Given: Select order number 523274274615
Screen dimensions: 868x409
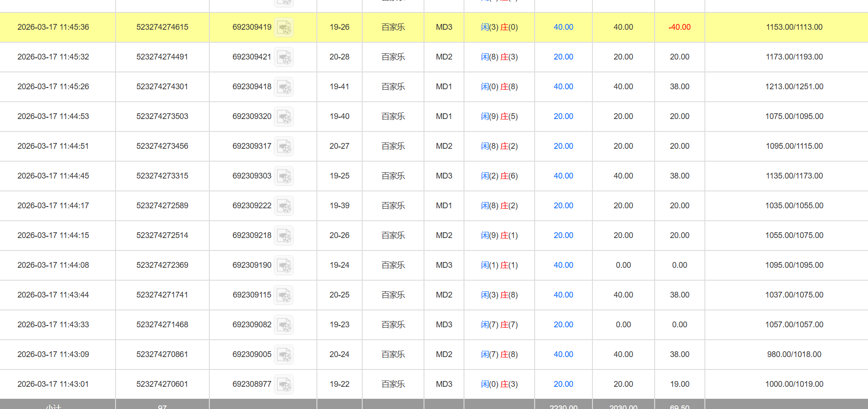Looking at the screenshot, I should 162,27.
